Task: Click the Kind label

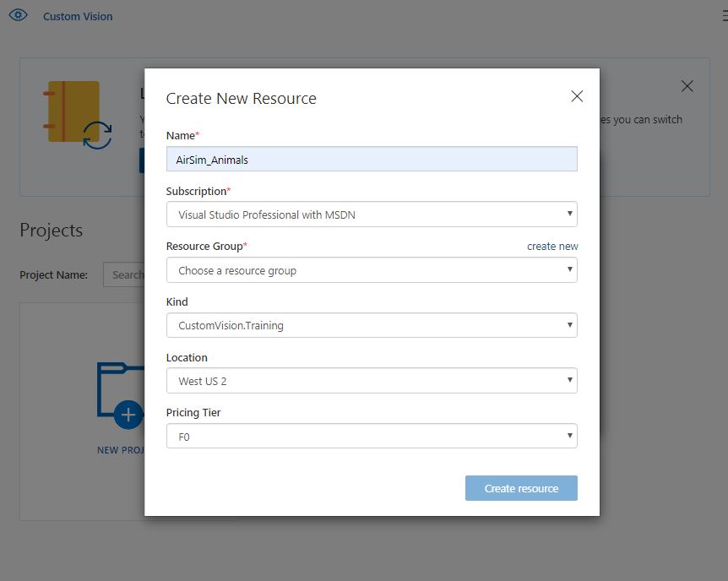Action: click(177, 301)
